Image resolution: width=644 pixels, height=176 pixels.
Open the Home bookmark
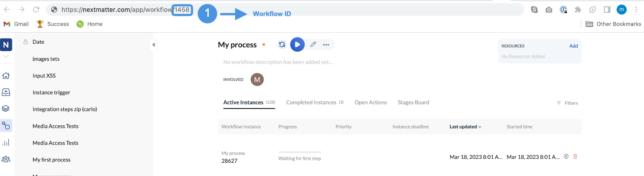[x=89, y=24]
